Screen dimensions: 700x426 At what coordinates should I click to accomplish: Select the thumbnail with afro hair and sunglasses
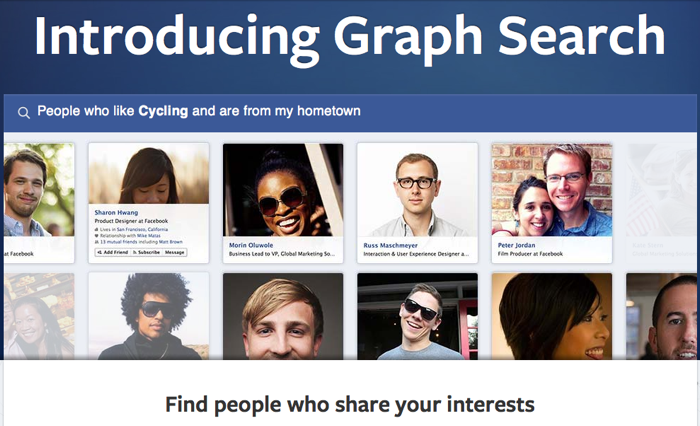click(x=149, y=316)
